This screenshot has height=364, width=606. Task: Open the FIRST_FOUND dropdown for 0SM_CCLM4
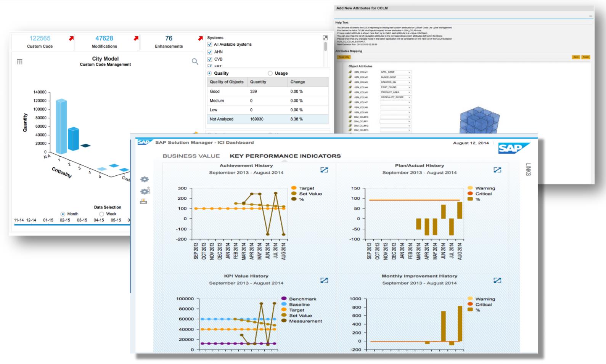point(395,87)
